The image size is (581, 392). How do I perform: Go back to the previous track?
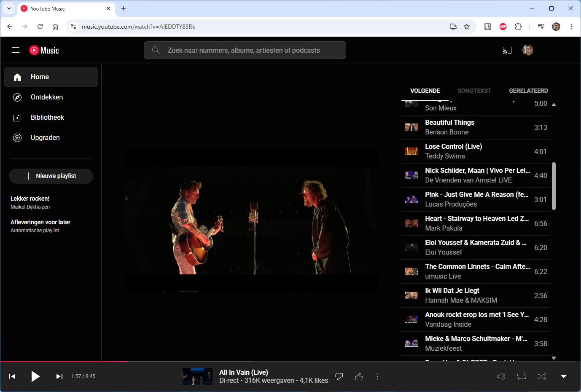click(x=12, y=376)
